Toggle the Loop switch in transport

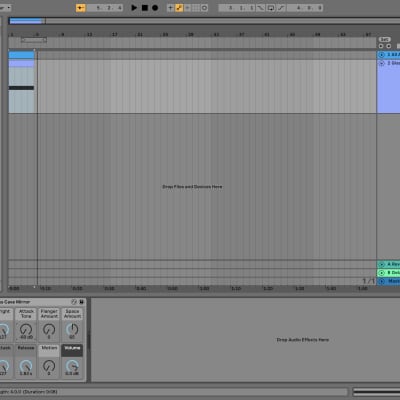[x=271, y=8]
